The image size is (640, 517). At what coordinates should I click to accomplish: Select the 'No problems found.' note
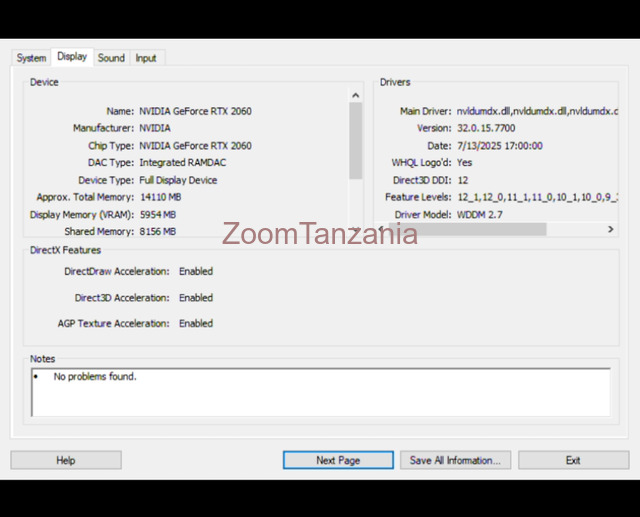(95, 376)
